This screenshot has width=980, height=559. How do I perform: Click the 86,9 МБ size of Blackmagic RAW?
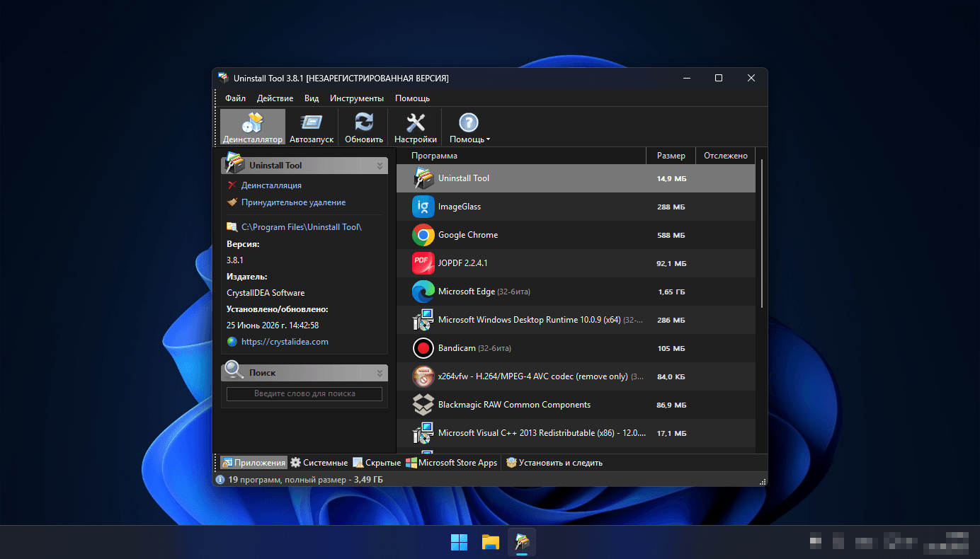[671, 405]
